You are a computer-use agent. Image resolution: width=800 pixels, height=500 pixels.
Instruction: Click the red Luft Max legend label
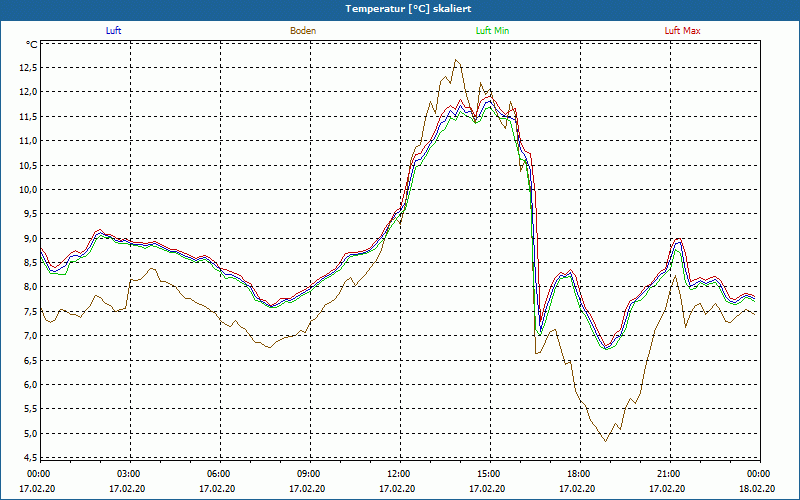(x=682, y=31)
